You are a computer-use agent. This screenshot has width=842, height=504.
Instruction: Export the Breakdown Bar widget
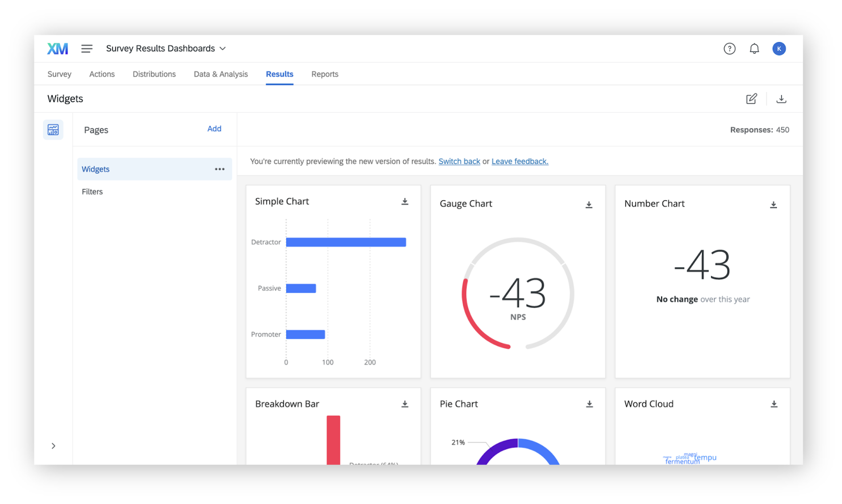[x=405, y=403]
